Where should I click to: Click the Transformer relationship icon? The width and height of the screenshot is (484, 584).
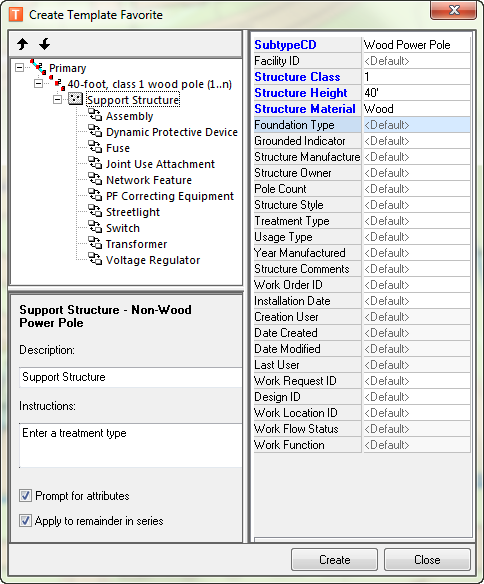tap(95, 243)
